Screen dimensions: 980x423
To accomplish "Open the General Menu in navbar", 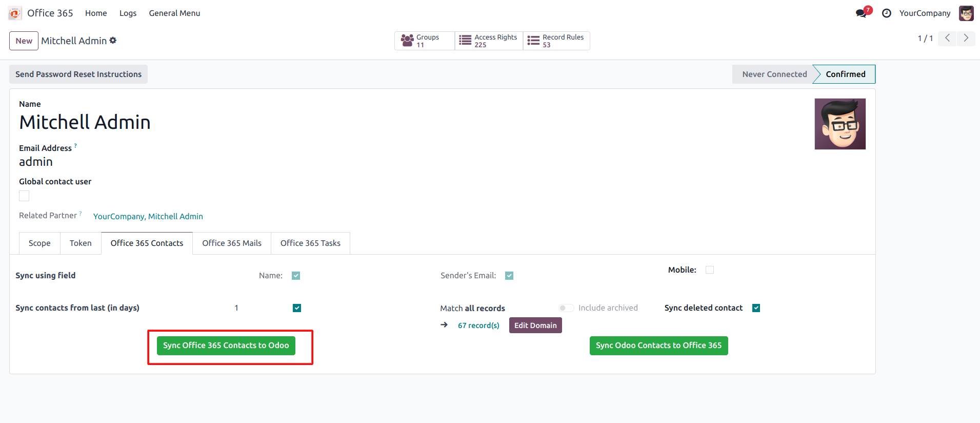I will point(174,13).
